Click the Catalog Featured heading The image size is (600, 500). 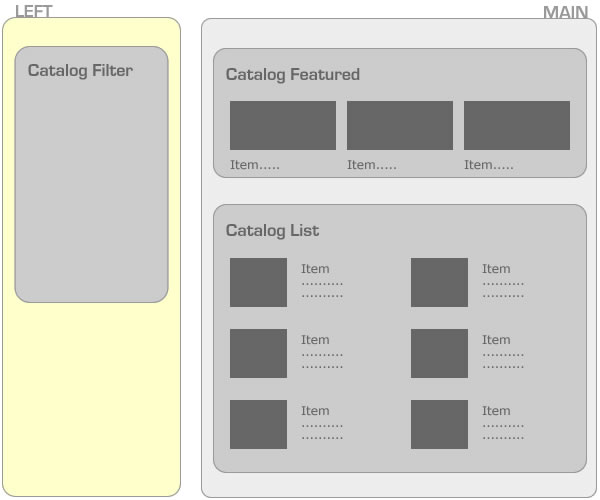(x=292, y=75)
